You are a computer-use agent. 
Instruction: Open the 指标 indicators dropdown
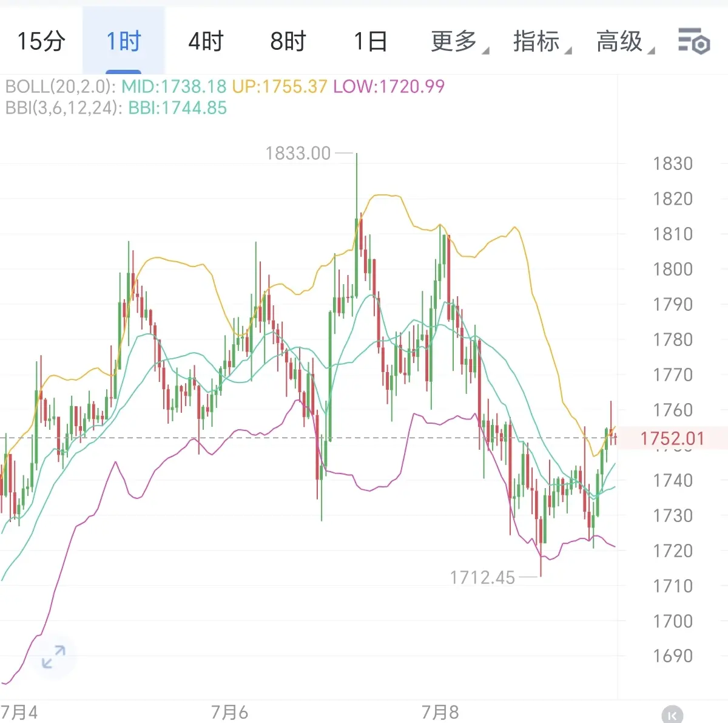[542, 41]
